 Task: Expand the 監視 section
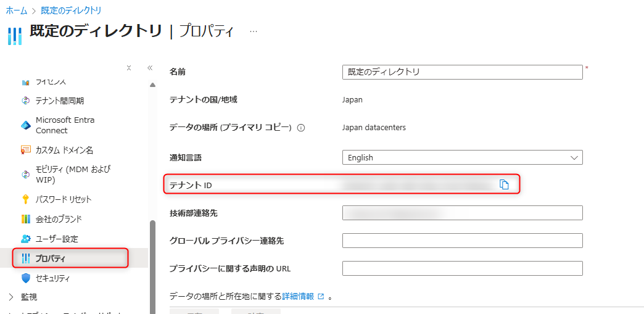pyautogui.click(x=11, y=297)
